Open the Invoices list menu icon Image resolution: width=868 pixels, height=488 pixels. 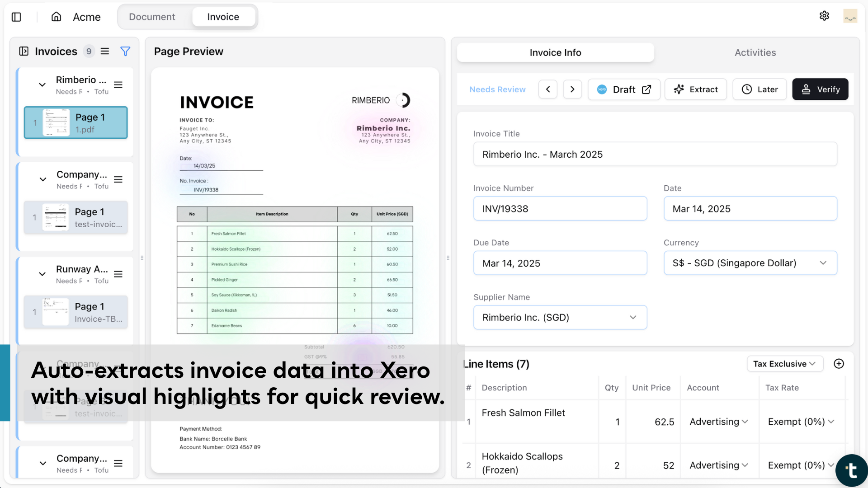click(x=105, y=51)
